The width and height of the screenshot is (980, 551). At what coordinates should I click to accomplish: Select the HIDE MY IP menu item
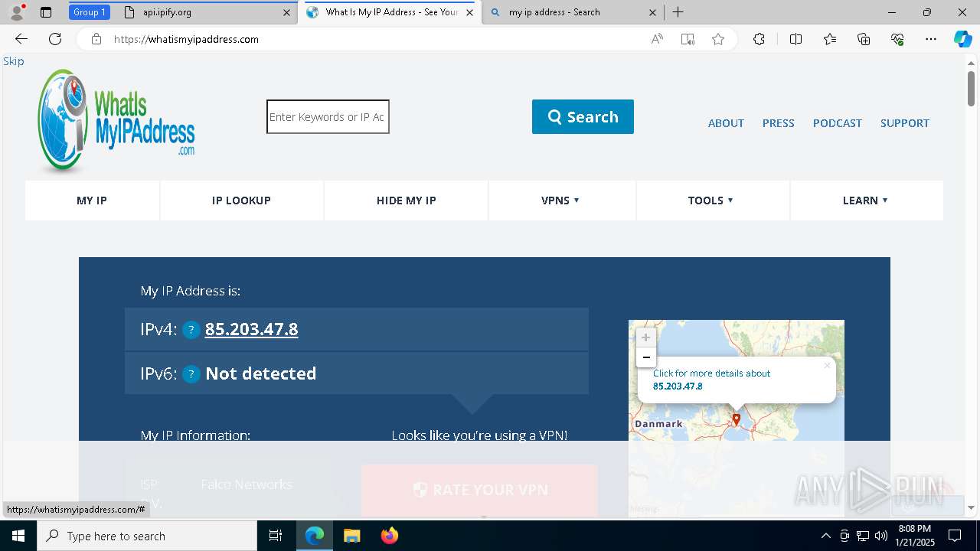pyautogui.click(x=406, y=201)
